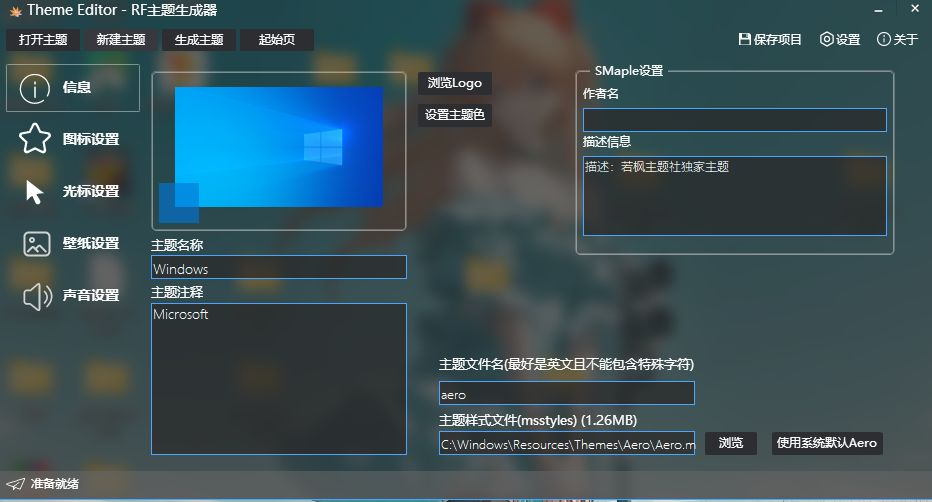Viewport: 932px width, 502px height.
Task: Click the small blue theme color square
Action: (x=179, y=203)
